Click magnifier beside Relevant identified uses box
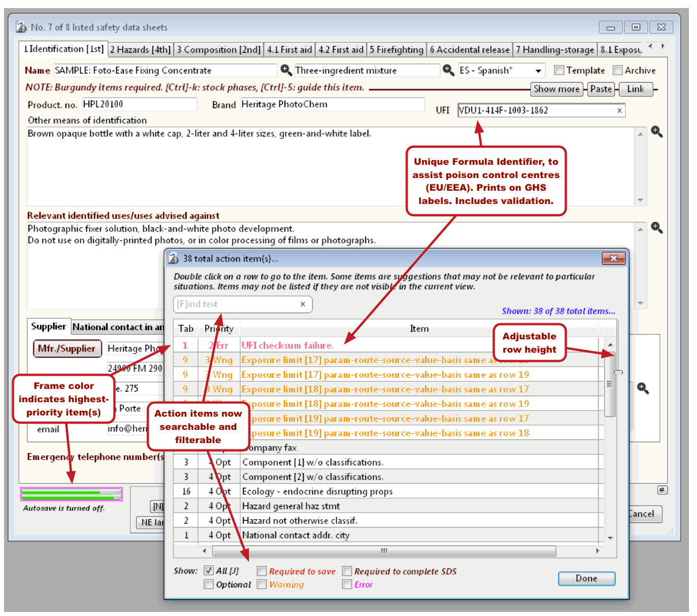697x616 pixels. point(657,227)
